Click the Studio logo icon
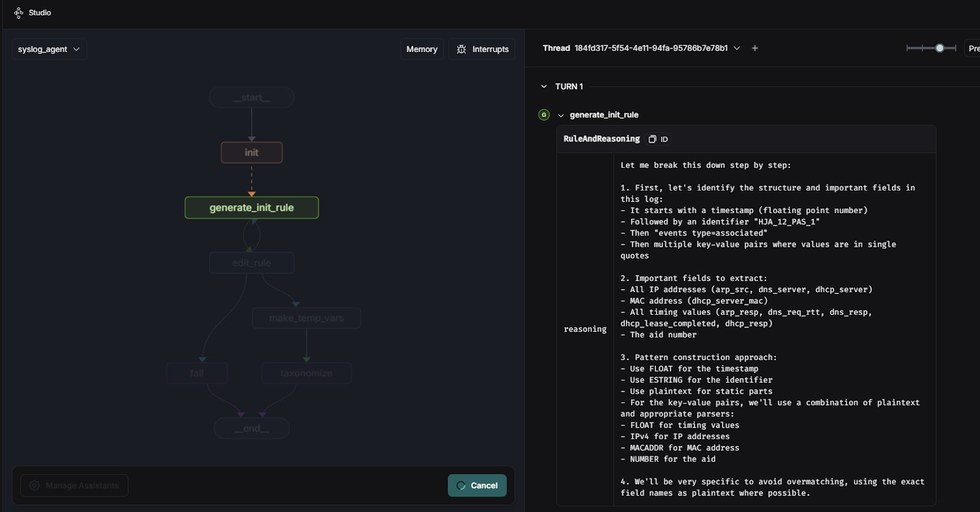The width and height of the screenshot is (980, 512). (x=18, y=13)
